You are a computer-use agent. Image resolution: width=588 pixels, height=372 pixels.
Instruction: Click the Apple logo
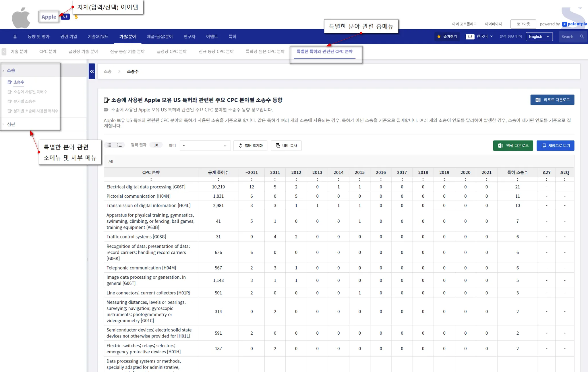coord(21,18)
